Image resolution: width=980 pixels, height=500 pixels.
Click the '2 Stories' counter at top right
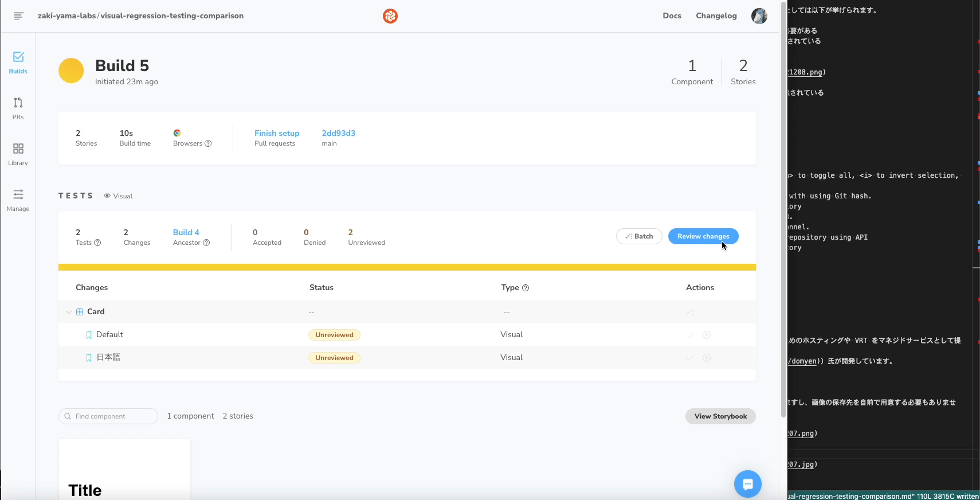coord(743,72)
